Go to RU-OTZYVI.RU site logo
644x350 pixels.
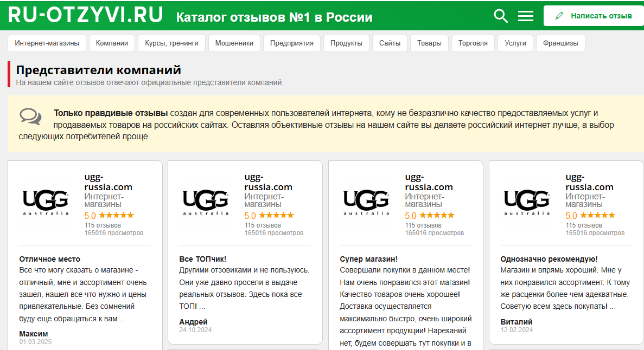(85, 15)
